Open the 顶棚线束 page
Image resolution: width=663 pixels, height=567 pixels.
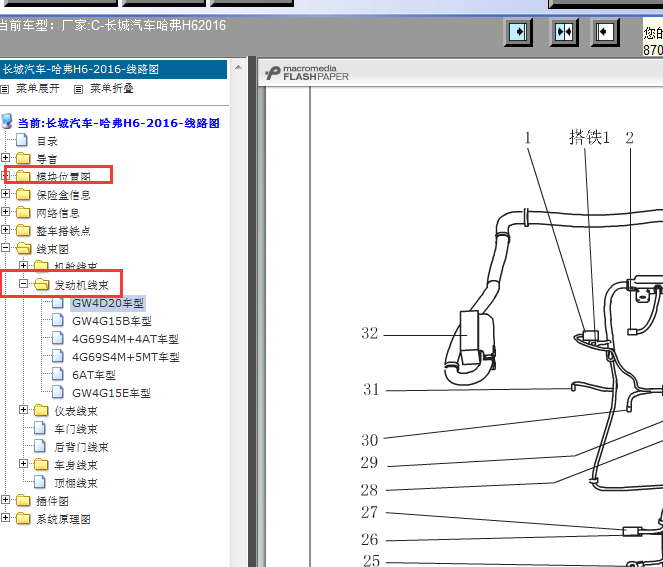tap(76, 483)
